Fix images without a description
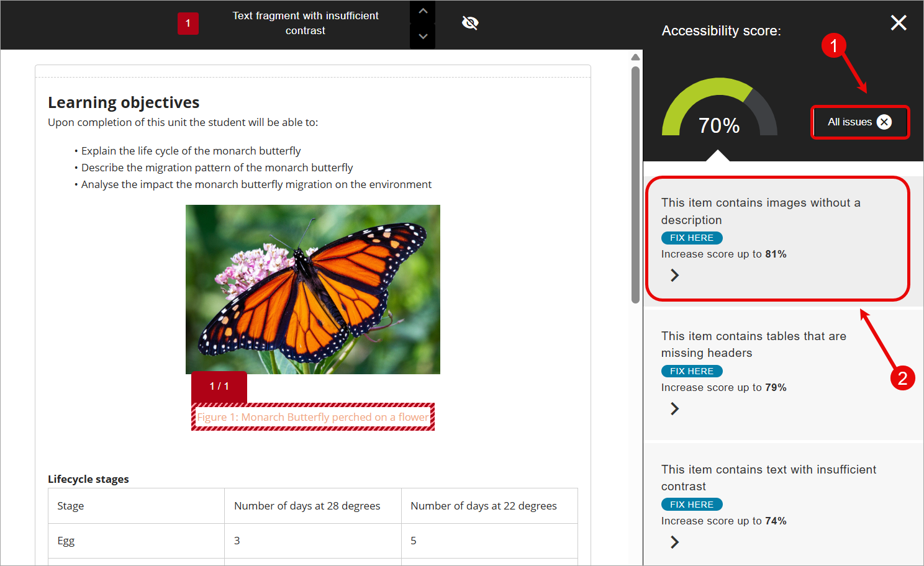Screen dimensions: 924x566 point(692,238)
